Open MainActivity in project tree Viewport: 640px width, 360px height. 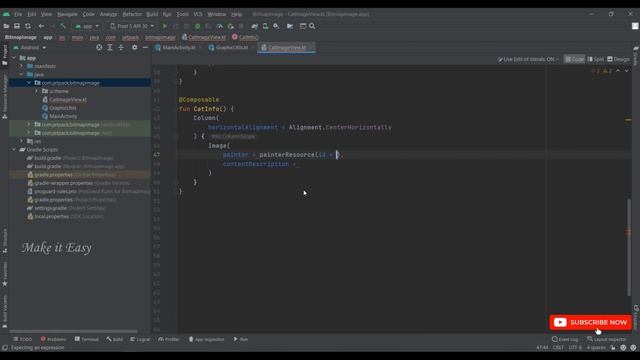[60, 116]
